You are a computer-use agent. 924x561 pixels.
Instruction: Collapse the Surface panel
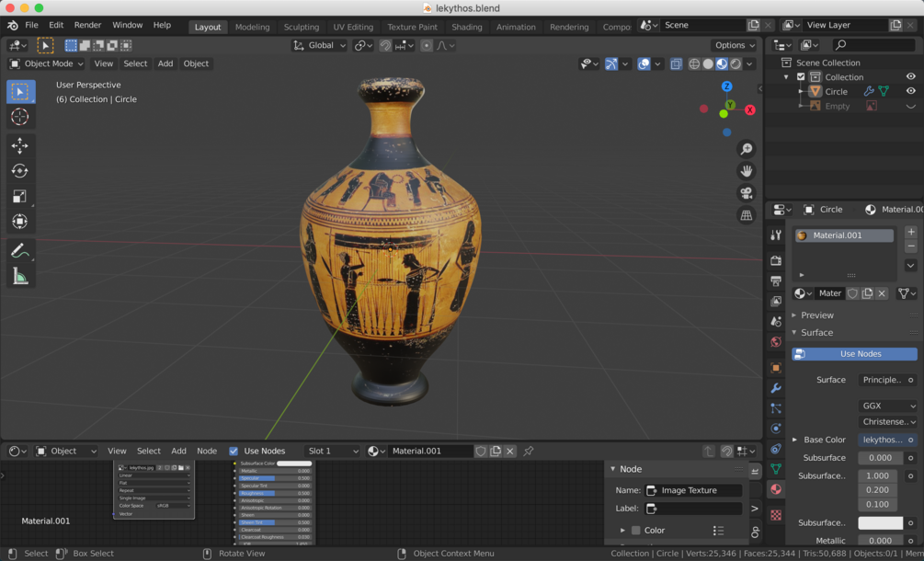[794, 332]
